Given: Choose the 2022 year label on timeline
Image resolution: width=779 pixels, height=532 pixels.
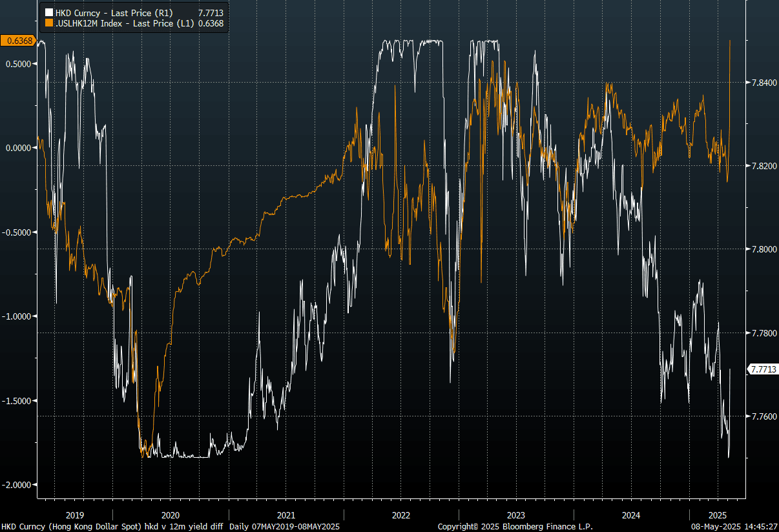Looking at the screenshot, I should pyautogui.click(x=400, y=515).
